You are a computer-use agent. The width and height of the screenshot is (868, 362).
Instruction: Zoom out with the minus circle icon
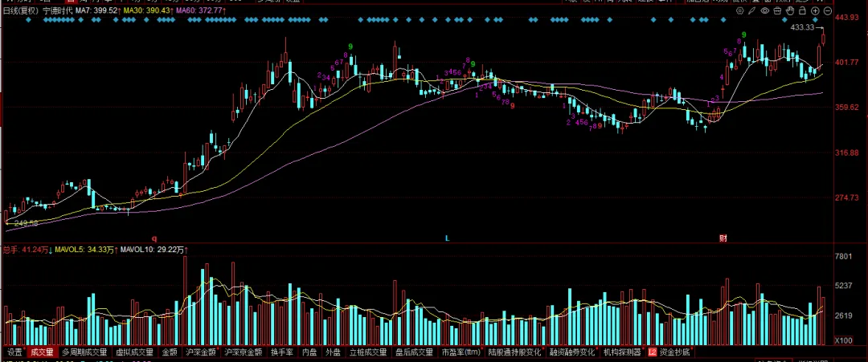828,10
